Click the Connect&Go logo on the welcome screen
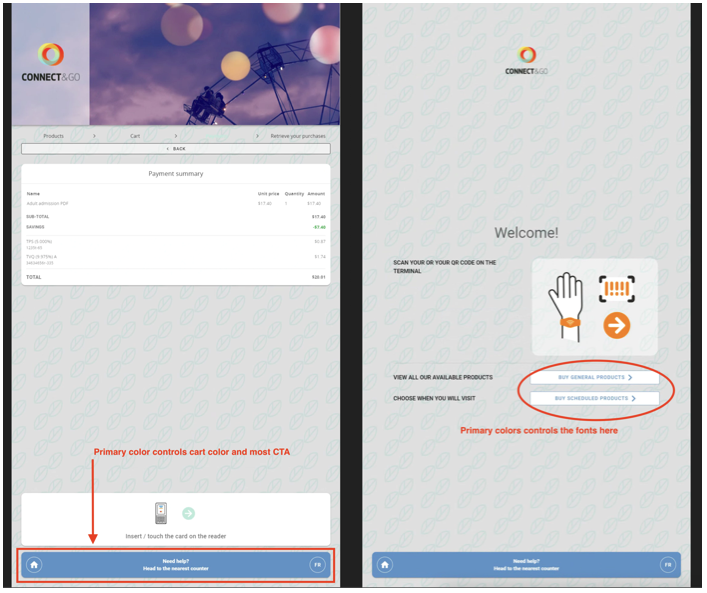 click(x=526, y=60)
